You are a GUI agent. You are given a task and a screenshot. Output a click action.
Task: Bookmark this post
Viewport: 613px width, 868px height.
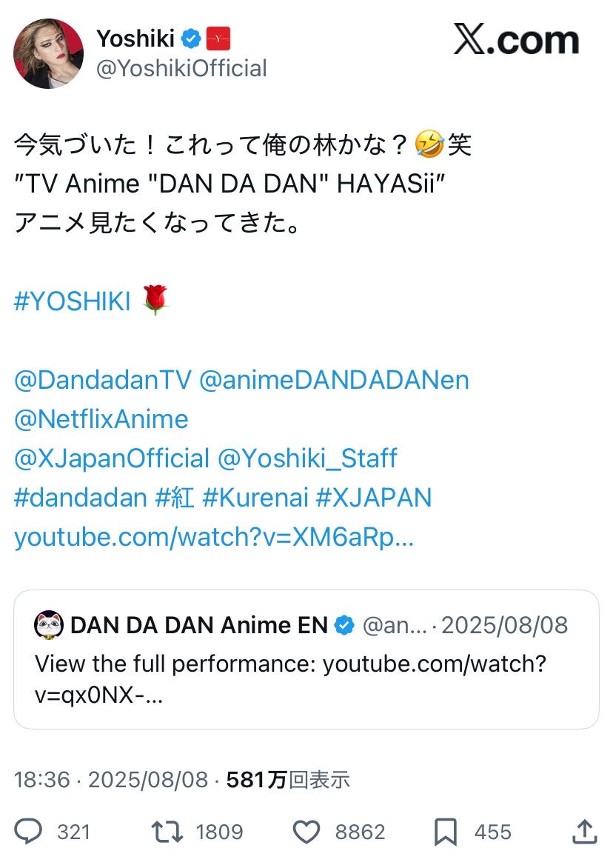pos(445,831)
